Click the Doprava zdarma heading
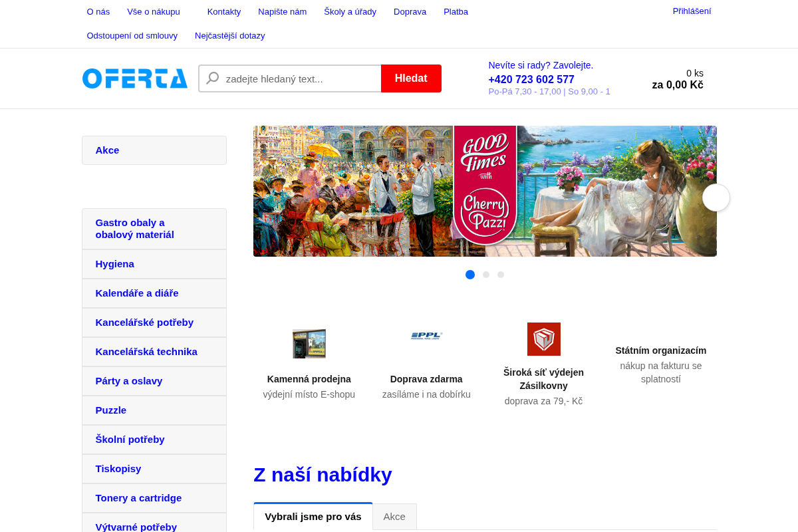 (x=426, y=379)
